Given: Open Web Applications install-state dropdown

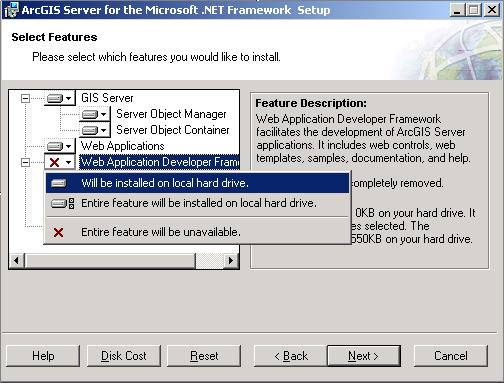Looking at the screenshot, I should point(60,146).
